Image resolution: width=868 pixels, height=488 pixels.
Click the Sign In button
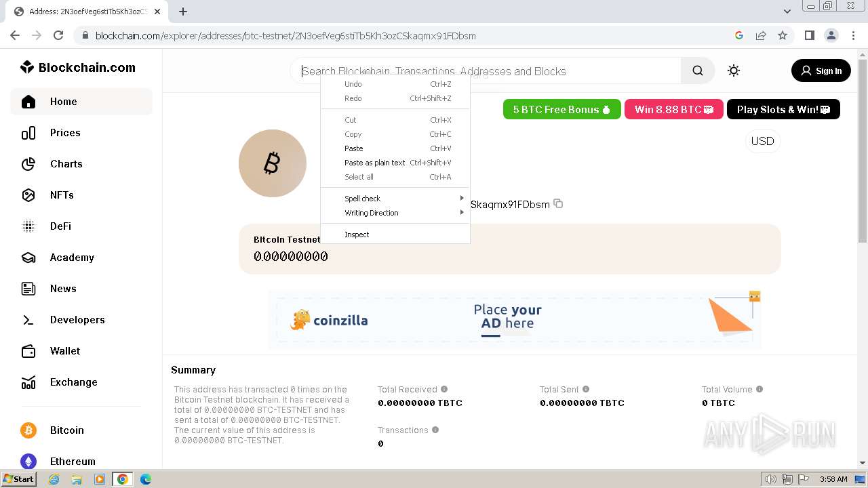coord(821,70)
